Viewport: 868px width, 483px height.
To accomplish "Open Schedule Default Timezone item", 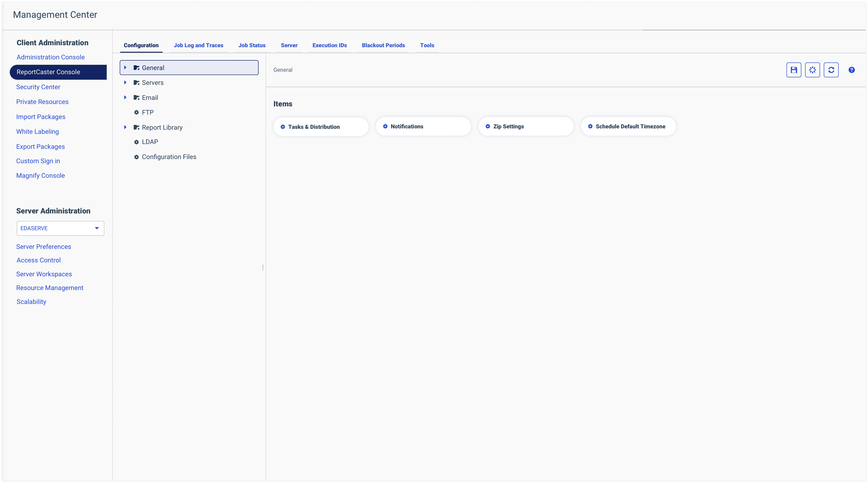I will [x=628, y=126].
